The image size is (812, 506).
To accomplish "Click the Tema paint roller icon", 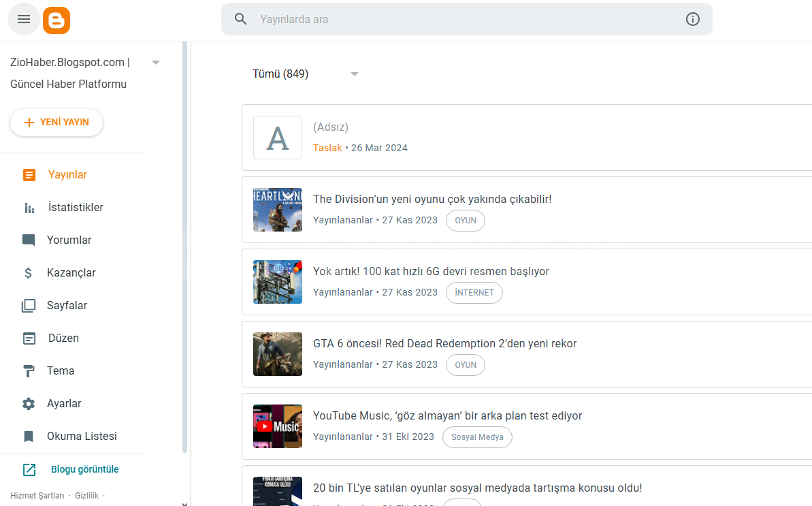I will pos(29,371).
